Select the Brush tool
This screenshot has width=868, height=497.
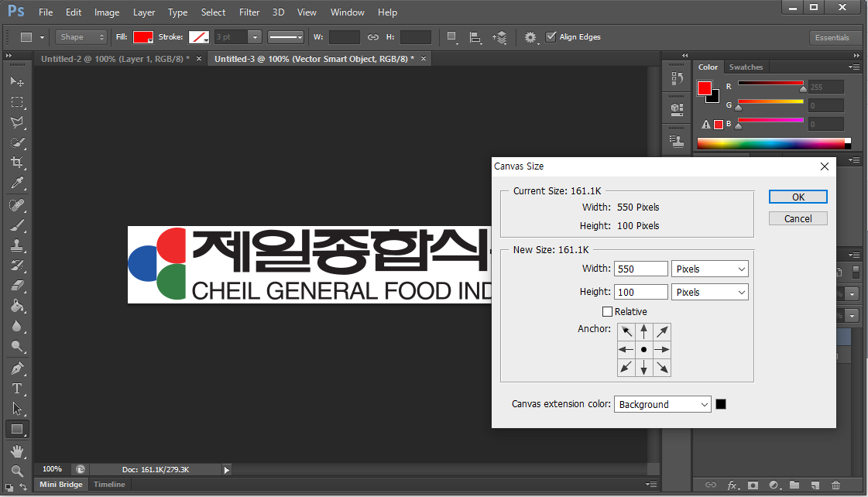click(17, 225)
